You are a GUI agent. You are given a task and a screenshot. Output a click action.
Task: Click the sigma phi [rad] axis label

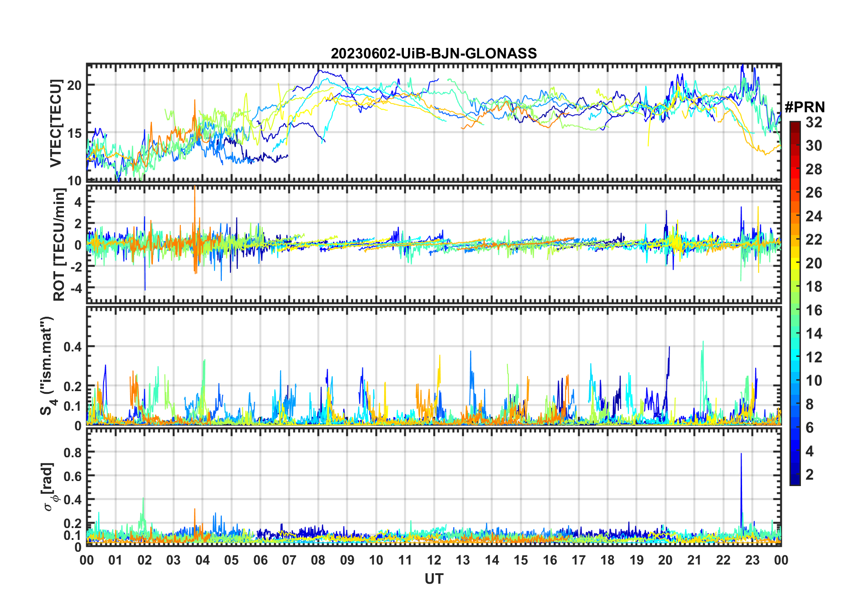(49, 487)
